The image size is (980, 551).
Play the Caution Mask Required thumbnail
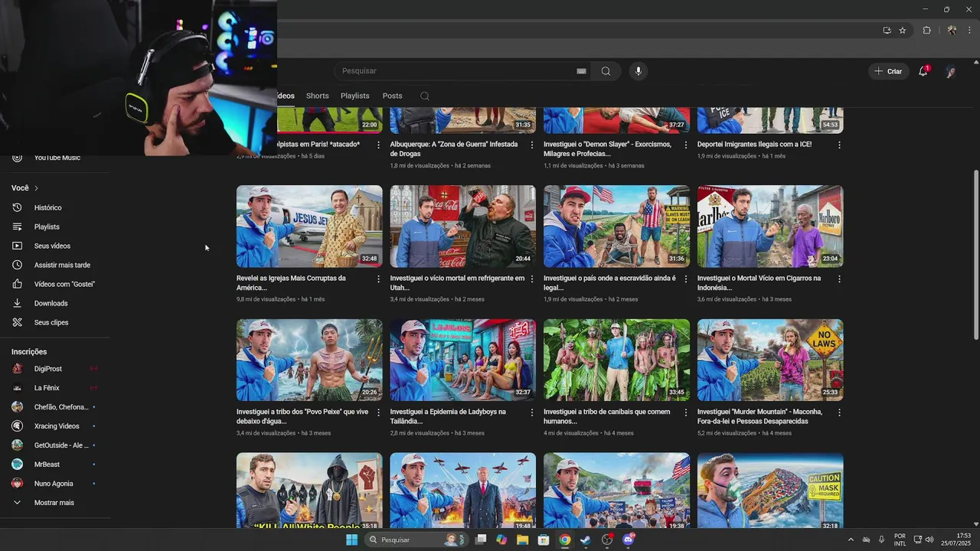(770, 490)
